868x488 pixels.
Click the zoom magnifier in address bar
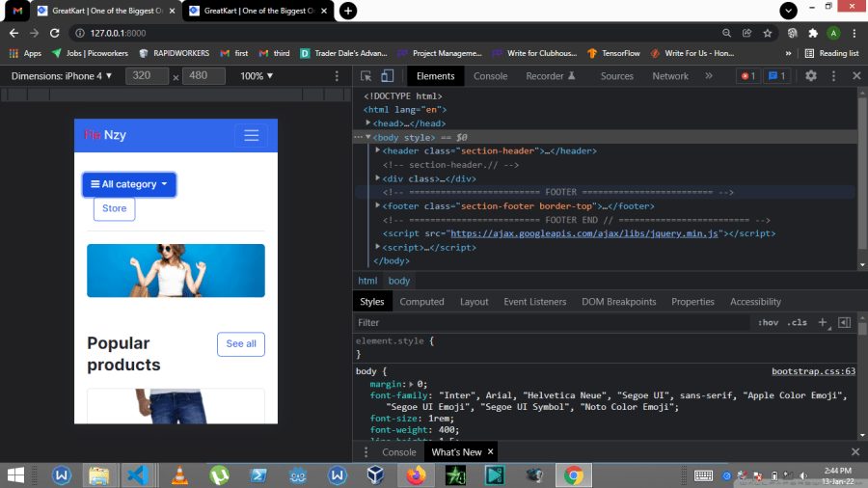point(726,33)
